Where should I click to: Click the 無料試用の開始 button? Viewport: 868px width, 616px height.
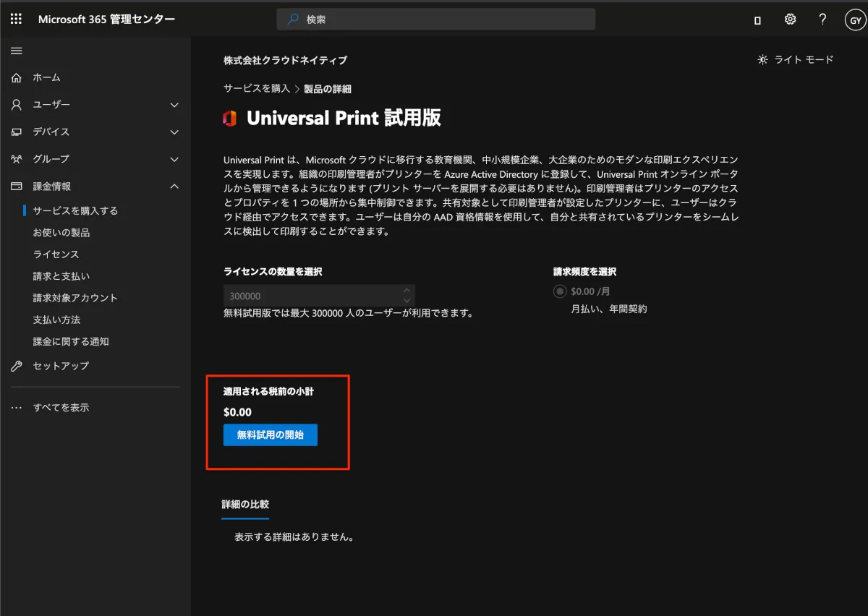coord(271,435)
